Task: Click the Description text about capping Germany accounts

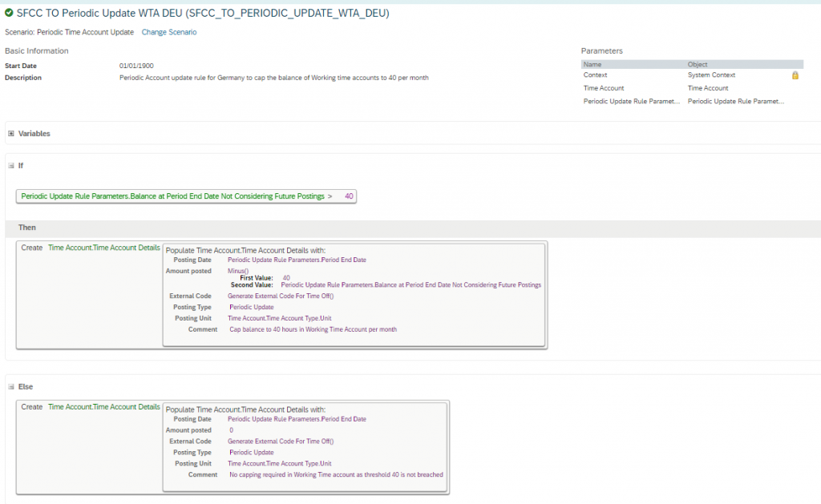Action: [274, 78]
